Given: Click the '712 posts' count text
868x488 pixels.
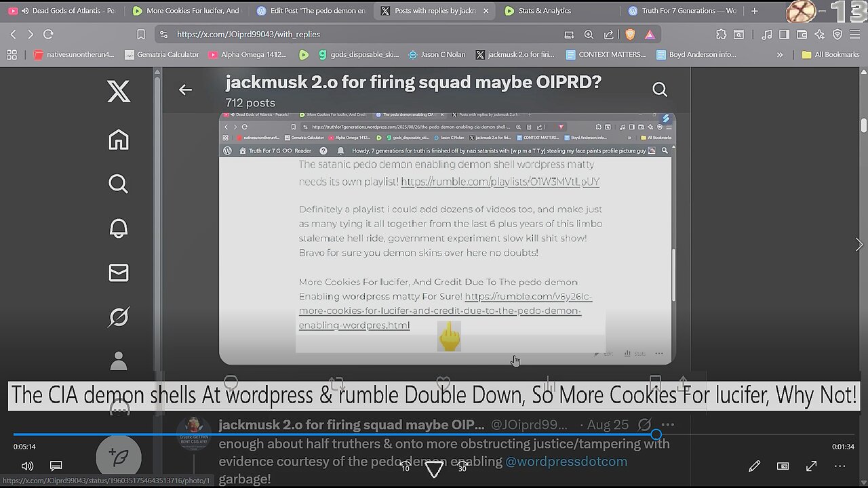Looking at the screenshot, I should tap(250, 103).
